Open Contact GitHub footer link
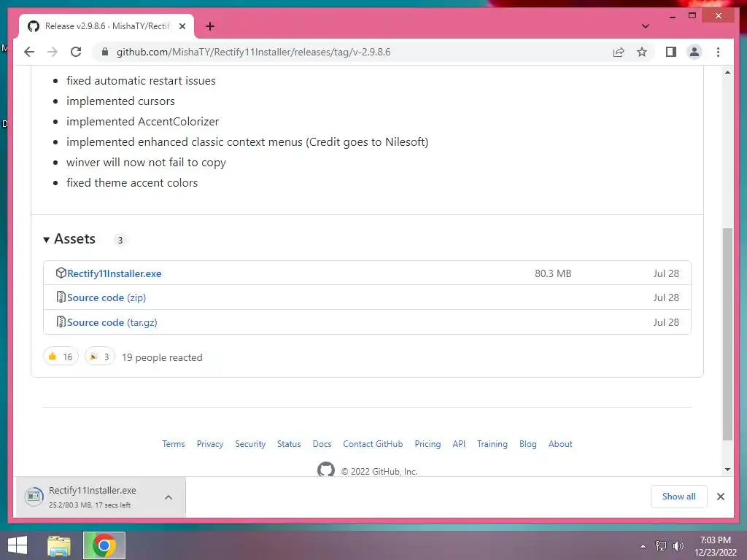 coord(373,444)
